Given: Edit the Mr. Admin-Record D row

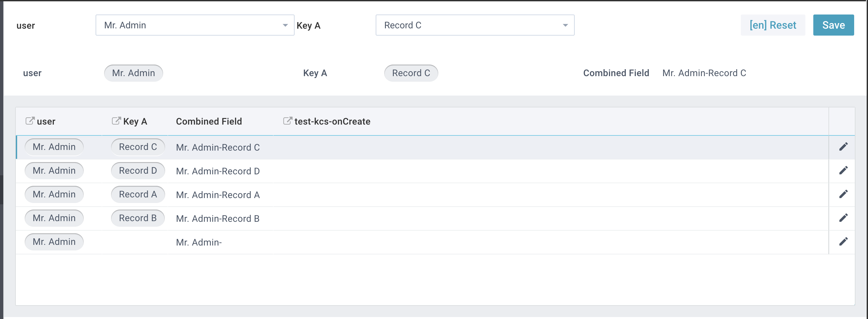Looking at the screenshot, I should 843,170.
